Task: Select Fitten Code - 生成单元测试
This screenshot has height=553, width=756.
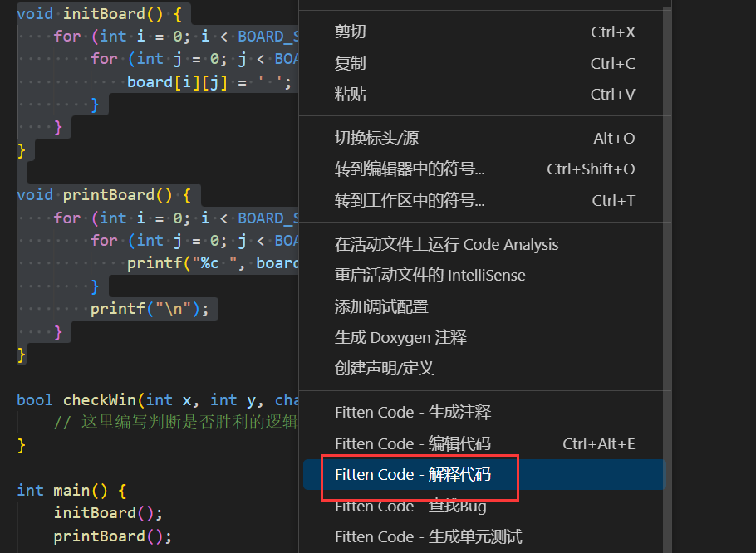Action: coord(484,536)
